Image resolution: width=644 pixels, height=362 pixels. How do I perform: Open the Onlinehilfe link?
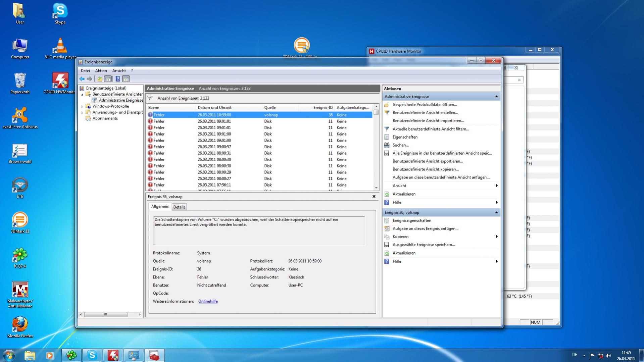(x=208, y=301)
